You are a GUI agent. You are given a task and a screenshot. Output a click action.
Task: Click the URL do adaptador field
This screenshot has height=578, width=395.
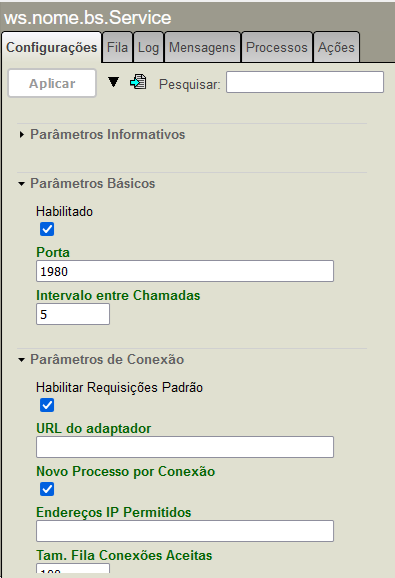(185, 447)
